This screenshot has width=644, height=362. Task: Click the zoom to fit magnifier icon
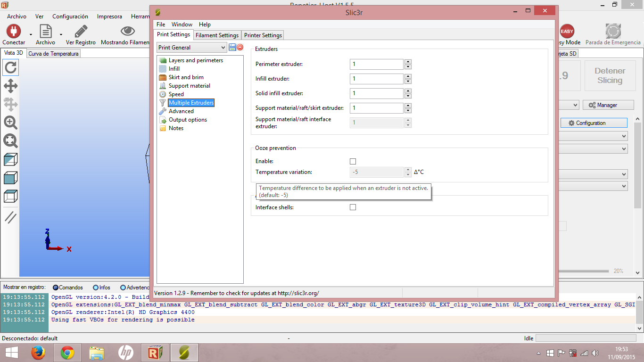click(10, 141)
